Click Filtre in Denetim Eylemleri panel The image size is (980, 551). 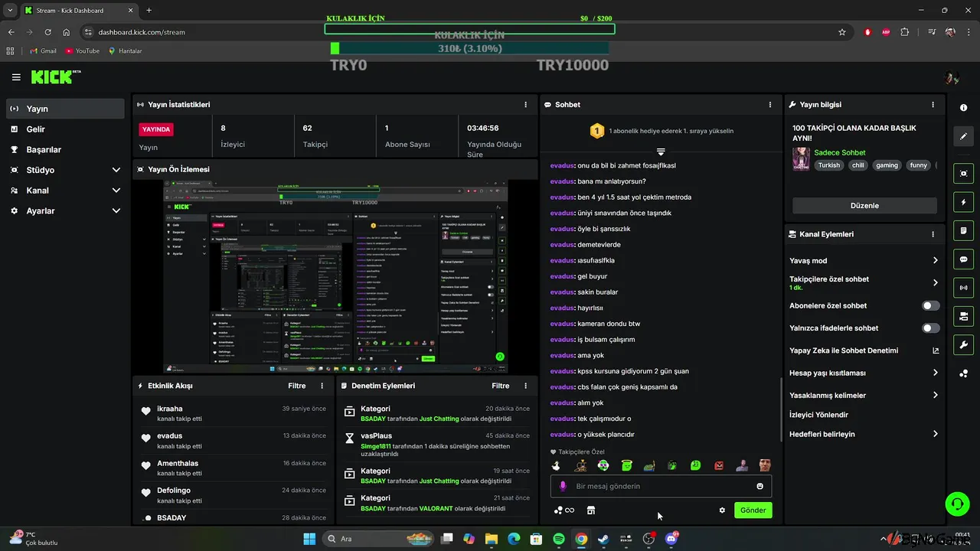point(500,386)
